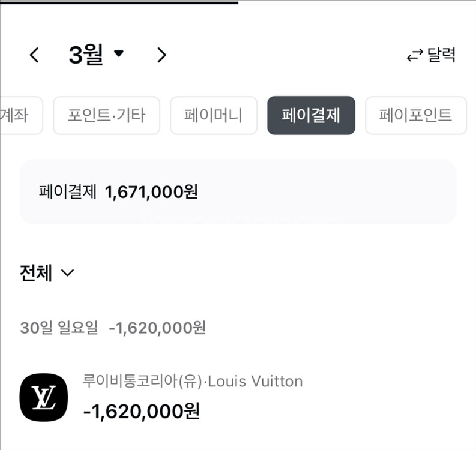Select the 페이포인트 filter chip
The image size is (476, 450).
[x=416, y=115]
